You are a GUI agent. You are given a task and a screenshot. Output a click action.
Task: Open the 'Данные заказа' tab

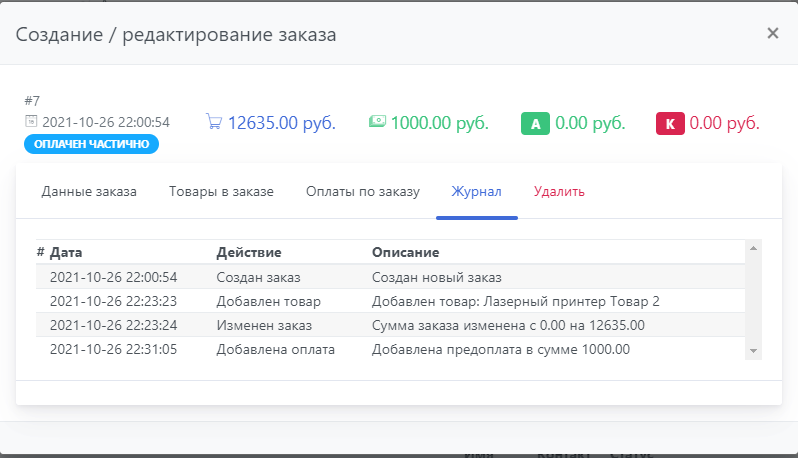point(89,191)
